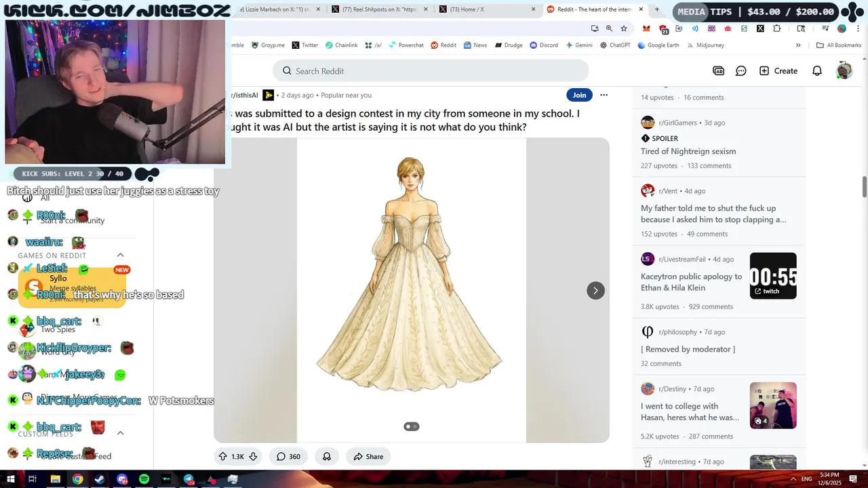The width and height of the screenshot is (868, 488).
Task: Open Chrome three-dot menu
Action: [858, 28]
